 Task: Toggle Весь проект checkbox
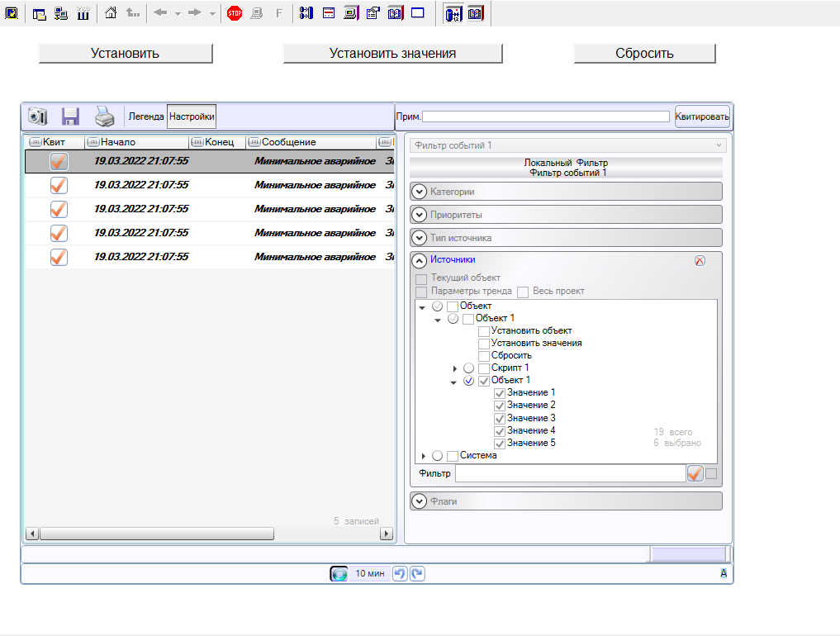[523, 292]
